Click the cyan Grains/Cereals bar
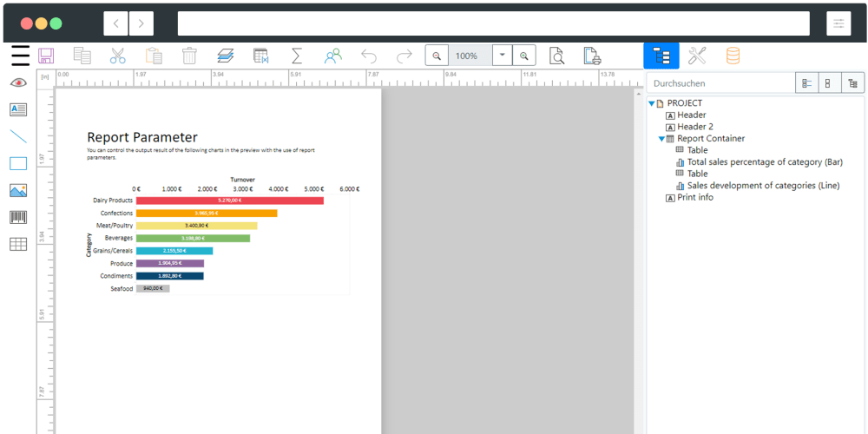The width and height of the screenshot is (868, 434). (x=174, y=251)
